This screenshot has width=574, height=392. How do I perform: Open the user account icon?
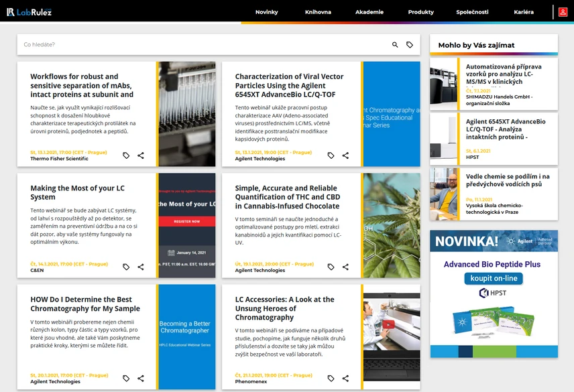pos(563,12)
